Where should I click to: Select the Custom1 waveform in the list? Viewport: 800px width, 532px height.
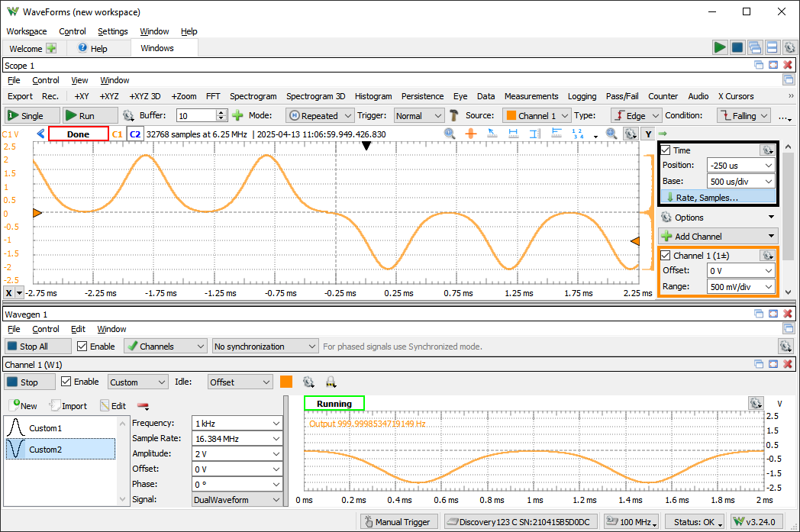[45, 428]
